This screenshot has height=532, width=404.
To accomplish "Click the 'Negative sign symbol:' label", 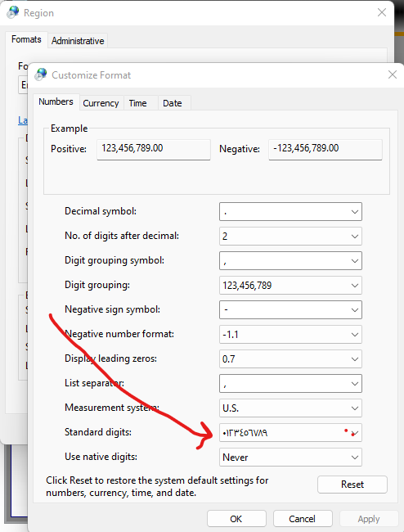I will tap(112, 309).
